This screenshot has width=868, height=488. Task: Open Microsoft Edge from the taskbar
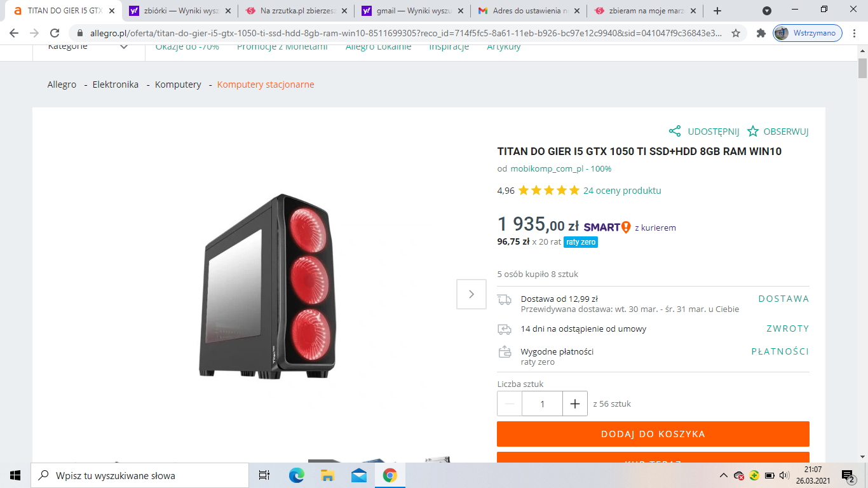point(296,475)
